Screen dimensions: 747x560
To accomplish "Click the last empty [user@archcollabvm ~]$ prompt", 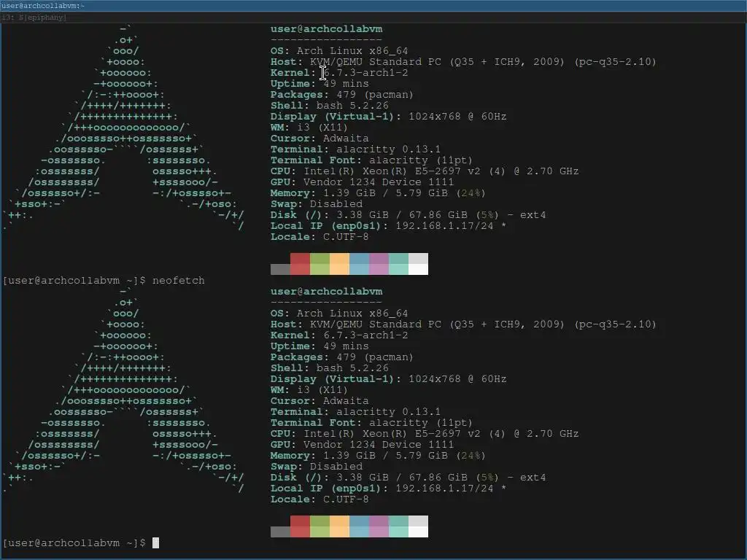I will 74,542.
